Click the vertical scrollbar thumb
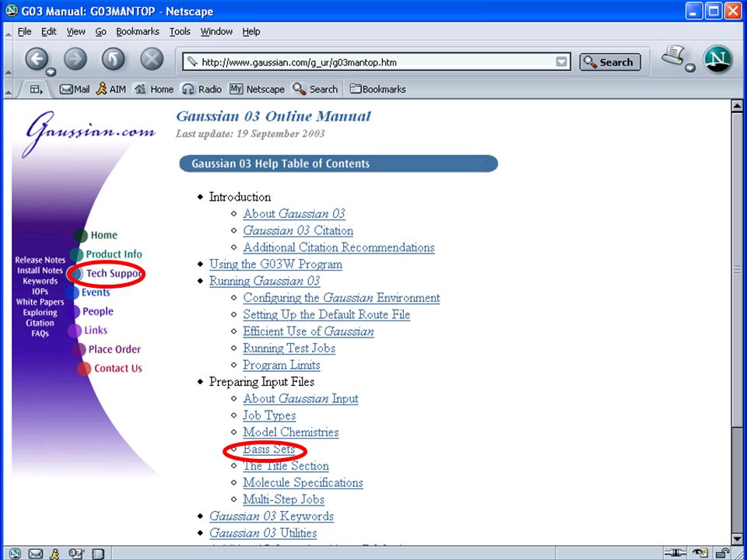This screenshot has height=560, width=747. [737, 269]
